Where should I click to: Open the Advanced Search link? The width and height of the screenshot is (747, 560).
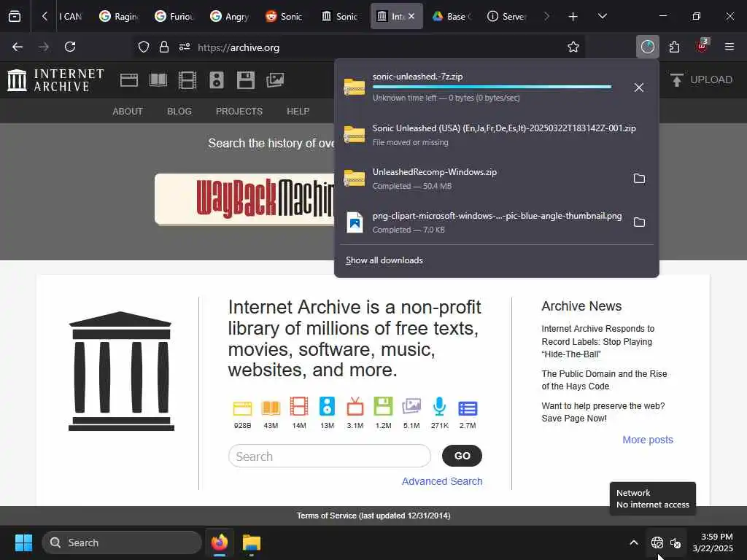442,481
